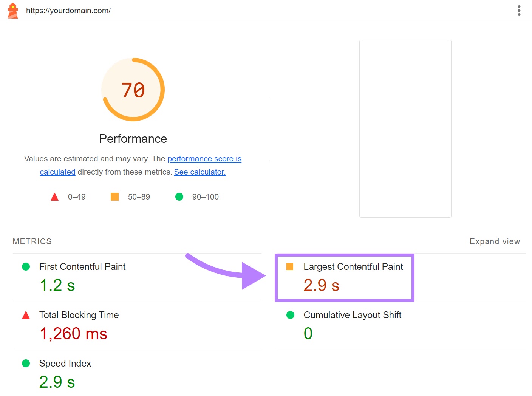Select the Performance score gauge
Image resolution: width=532 pixels, height=396 pixels.
133,90
